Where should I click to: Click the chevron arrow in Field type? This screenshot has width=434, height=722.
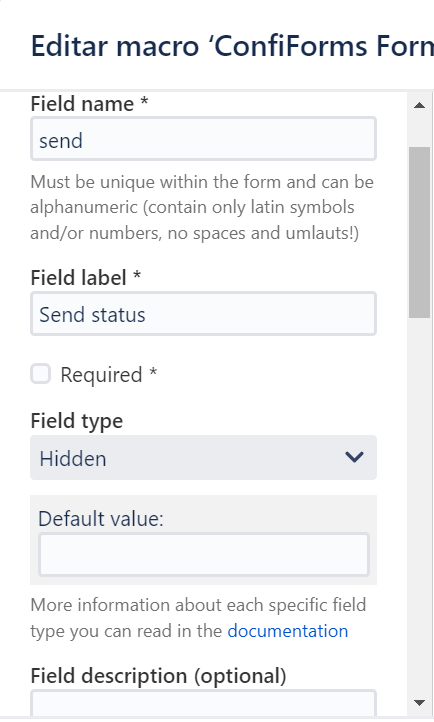click(x=354, y=457)
